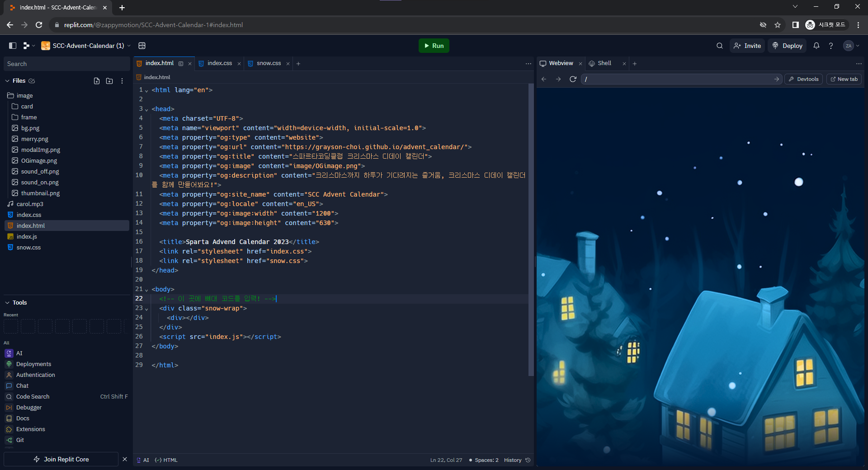Toggle the sidebar panel icon
The height and width of the screenshot is (470, 868).
[x=13, y=46]
